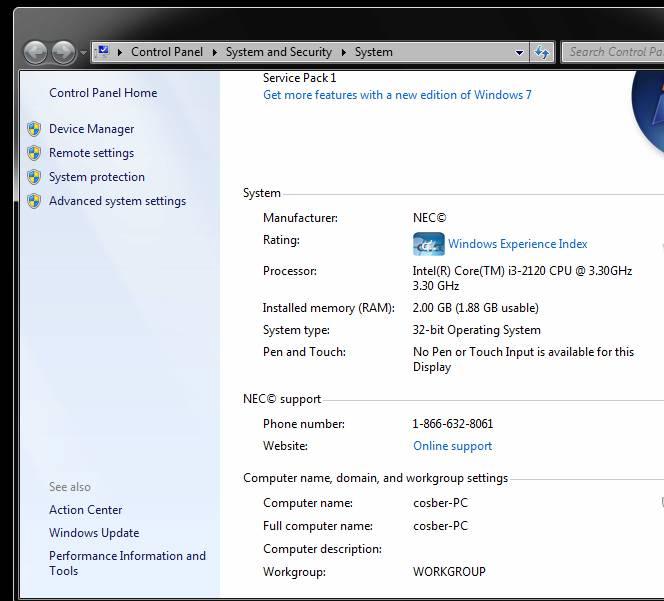Viewport: 664px width, 601px height.
Task: Click the Windows Experience Index rating icon
Action: (429, 244)
